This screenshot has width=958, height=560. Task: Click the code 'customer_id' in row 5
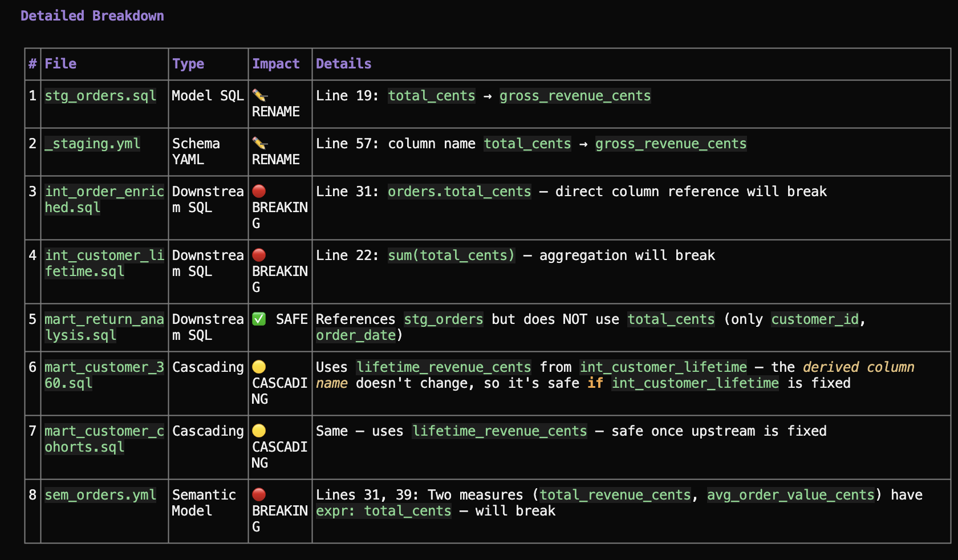click(815, 319)
